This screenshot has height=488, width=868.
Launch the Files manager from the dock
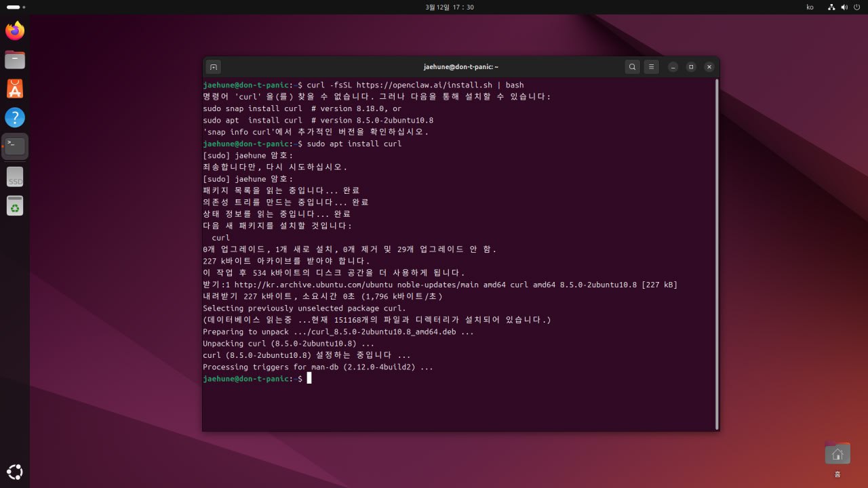pyautogui.click(x=15, y=60)
